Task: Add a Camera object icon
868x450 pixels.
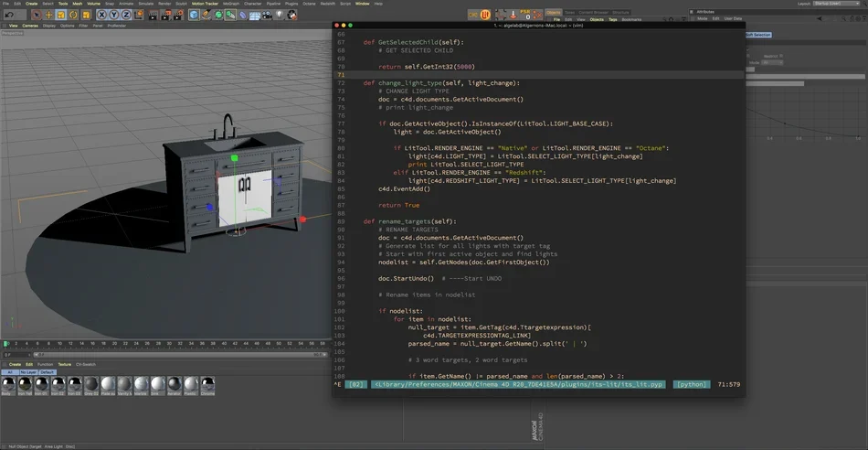Action: coord(267,15)
